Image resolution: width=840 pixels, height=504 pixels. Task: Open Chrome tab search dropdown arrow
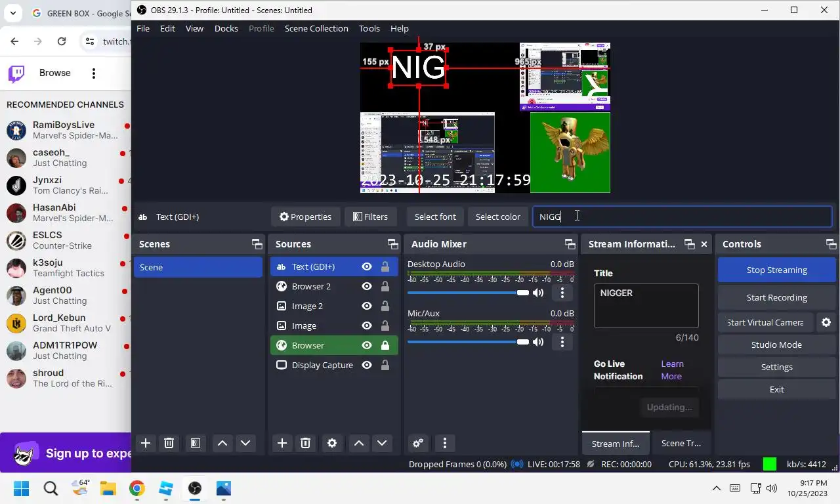[x=13, y=13]
